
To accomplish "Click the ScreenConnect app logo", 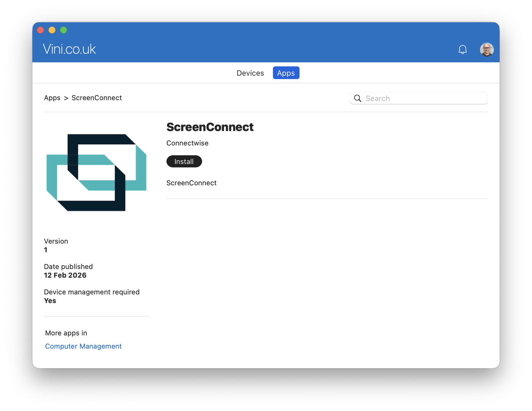I will coord(96,172).
